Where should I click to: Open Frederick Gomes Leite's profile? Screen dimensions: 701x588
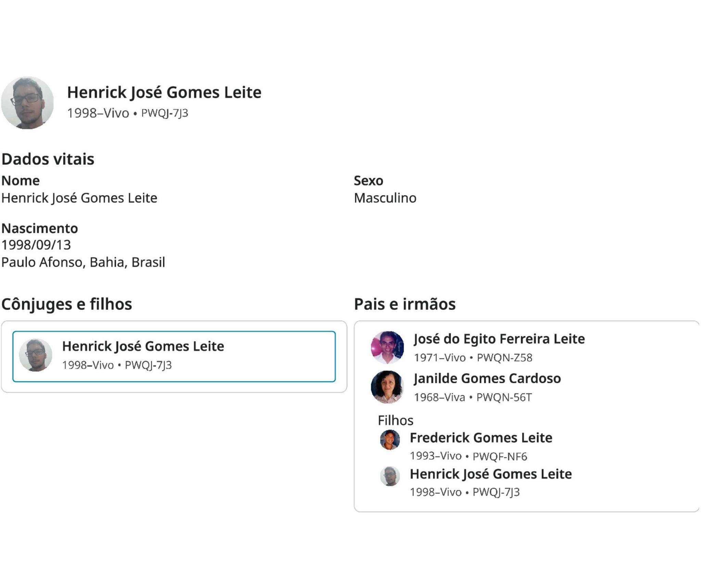(481, 438)
